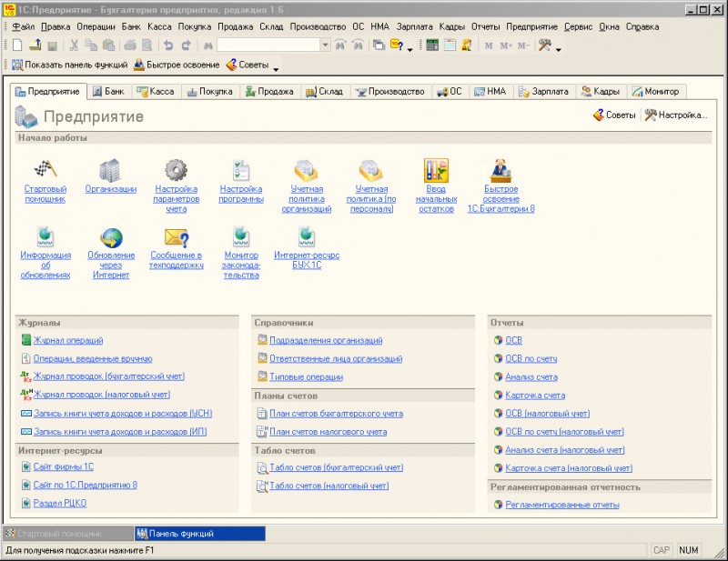Open Табло счетов (налоговый учет) link
Viewport: 728px width, 561px height.
point(329,486)
